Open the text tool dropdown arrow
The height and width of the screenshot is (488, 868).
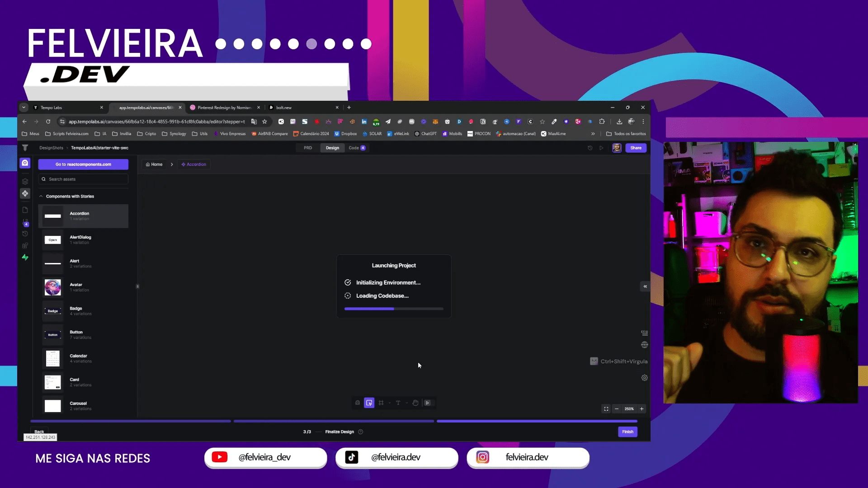(406, 403)
